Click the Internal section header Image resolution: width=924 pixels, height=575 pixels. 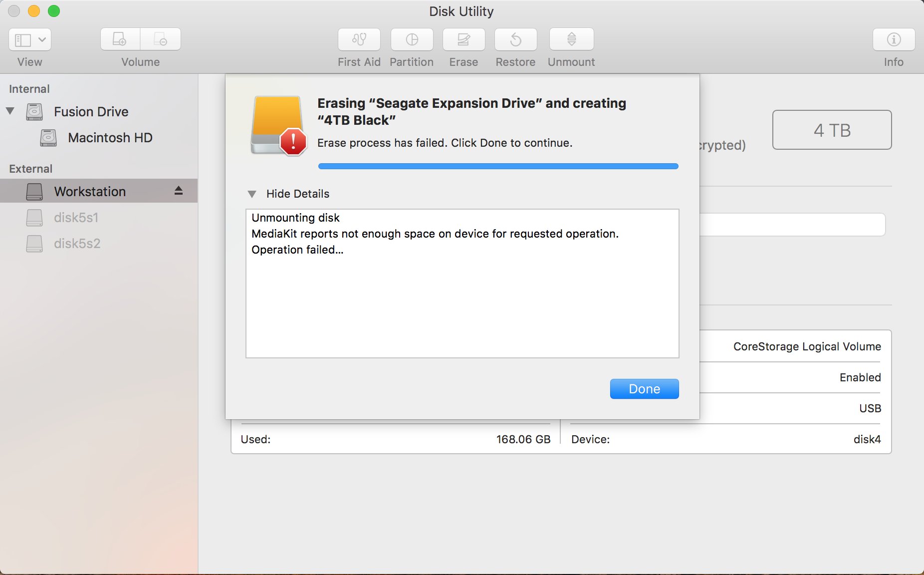click(29, 89)
